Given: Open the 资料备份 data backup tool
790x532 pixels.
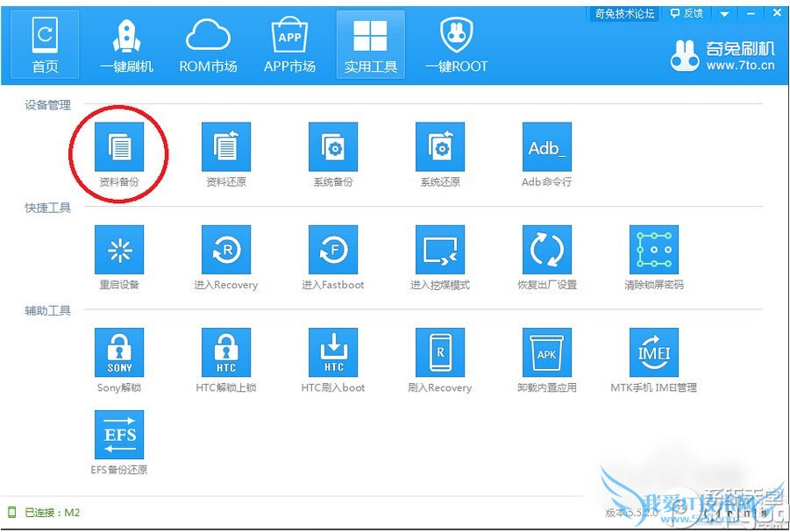Looking at the screenshot, I should pyautogui.click(x=119, y=146).
